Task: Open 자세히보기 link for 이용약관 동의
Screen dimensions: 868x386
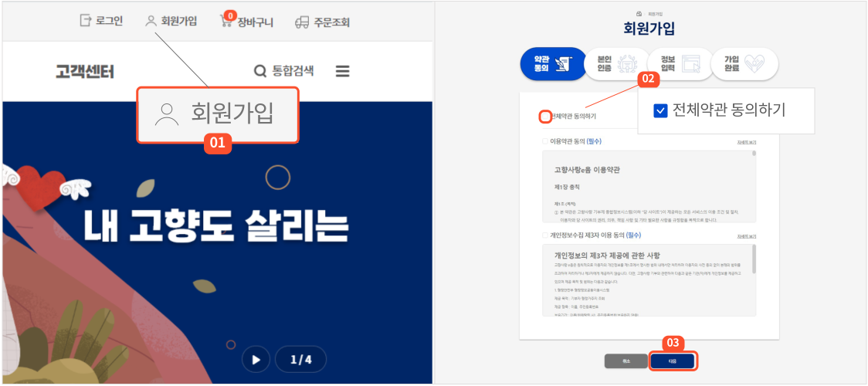Action: [746, 143]
